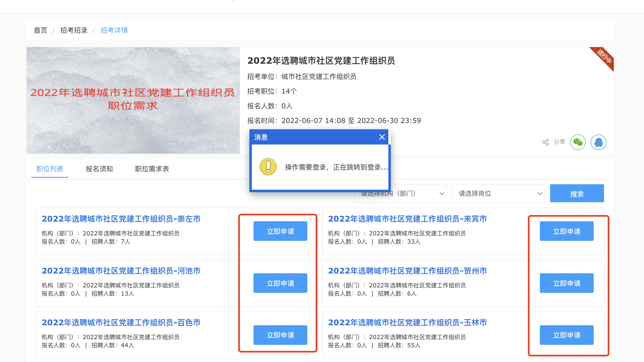Click the share arrow icon

coord(545,142)
